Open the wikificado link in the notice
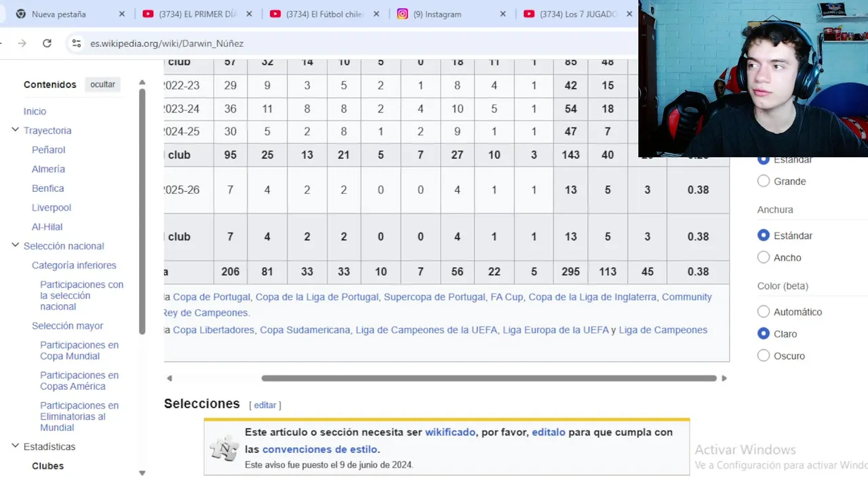This screenshot has height=488, width=868. click(x=450, y=432)
